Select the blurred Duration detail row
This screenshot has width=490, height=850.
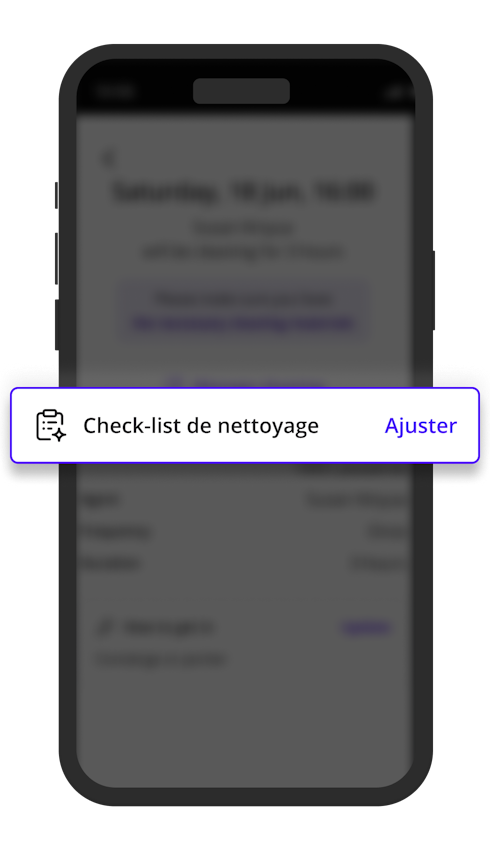pos(244,563)
